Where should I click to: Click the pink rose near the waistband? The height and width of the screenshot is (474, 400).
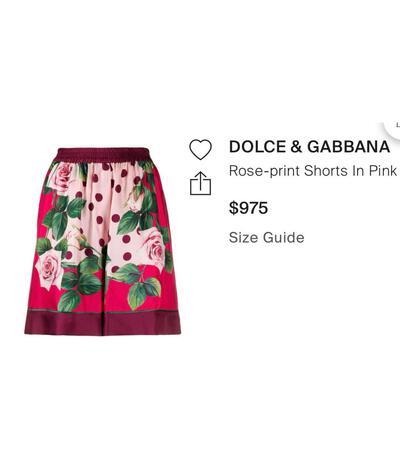[x=62, y=177]
